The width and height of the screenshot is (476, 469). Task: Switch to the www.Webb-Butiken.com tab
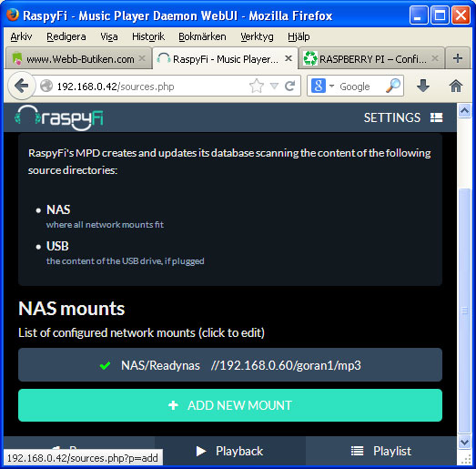pyautogui.click(x=79, y=58)
